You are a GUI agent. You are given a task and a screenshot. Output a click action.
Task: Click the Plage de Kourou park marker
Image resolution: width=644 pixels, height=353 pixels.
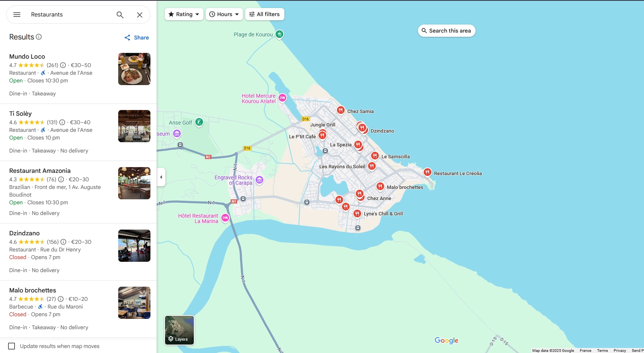point(279,34)
